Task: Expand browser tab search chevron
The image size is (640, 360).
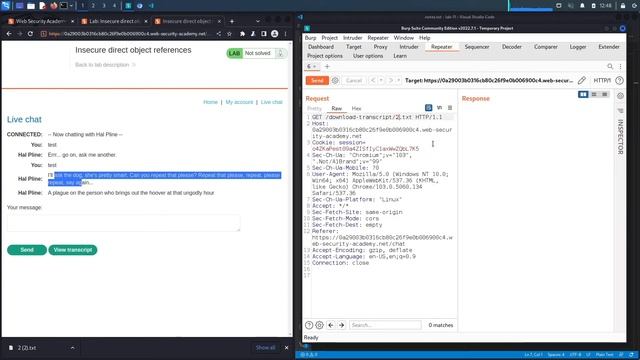Action: 258,21
